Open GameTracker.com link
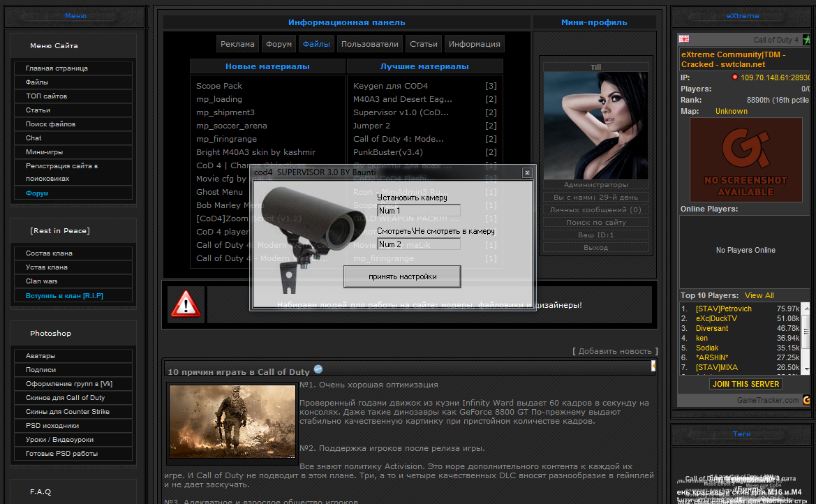The width and height of the screenshot is (816, 504). pyautogui.click(x=768, y=400)
